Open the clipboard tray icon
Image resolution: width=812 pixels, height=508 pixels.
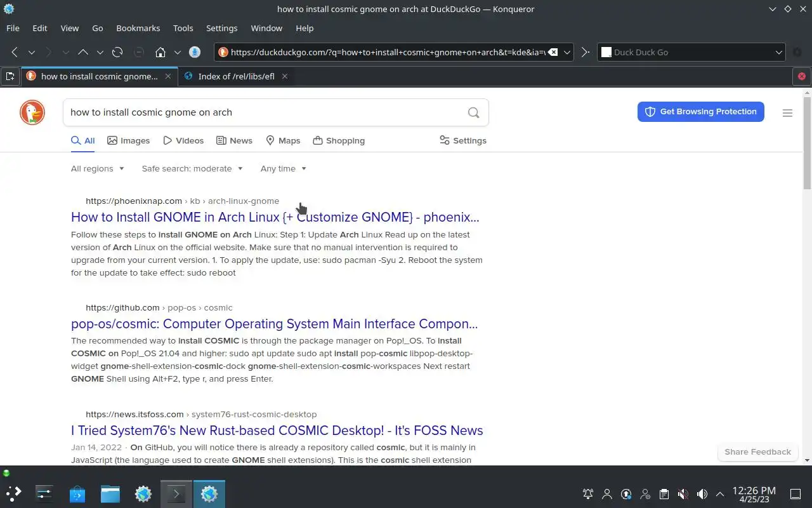pos(664,494)
